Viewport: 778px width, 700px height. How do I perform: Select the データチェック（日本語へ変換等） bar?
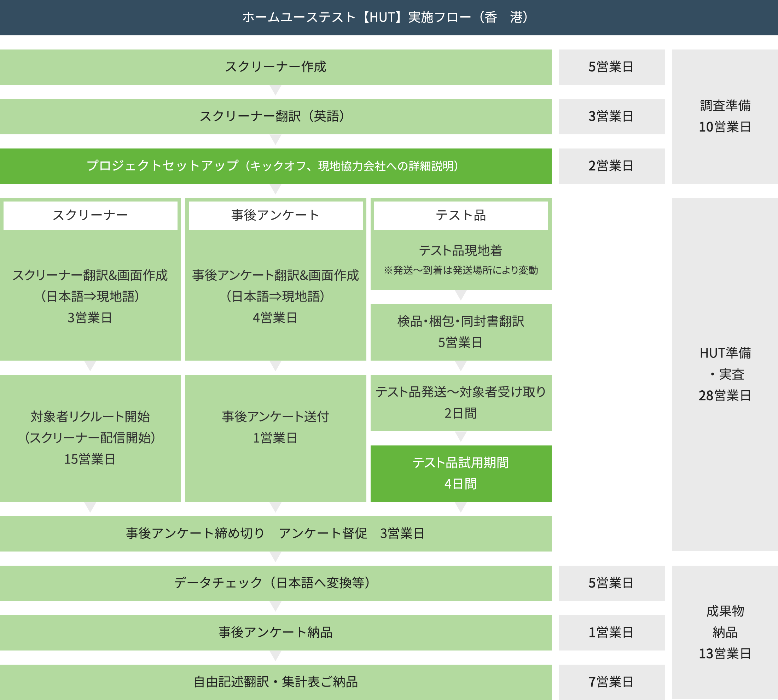tap(275, 583)
